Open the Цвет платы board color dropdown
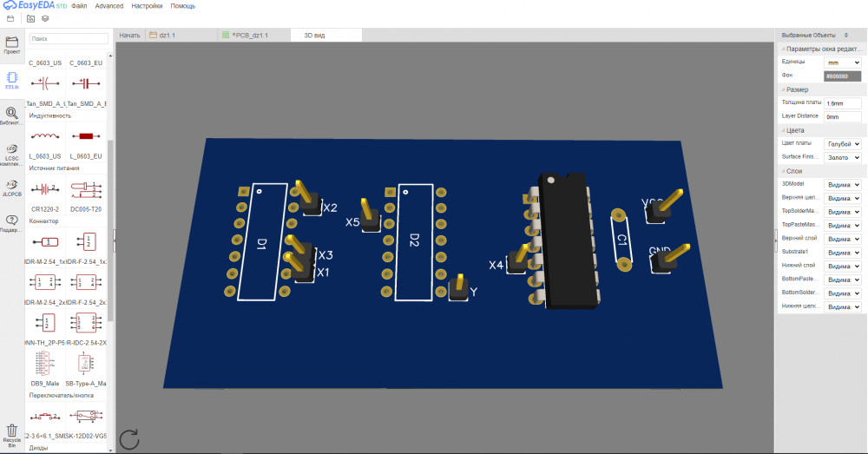Image resolution: width=868 pixels, height=454 pixels. pyautogui.click(x=842, y=144)
